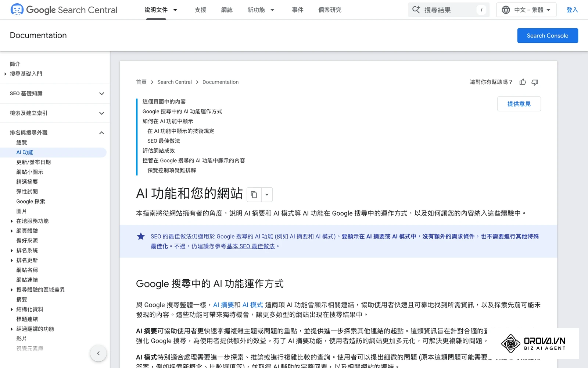Open the AI 摘要 inline link

(x=223, y=305)
